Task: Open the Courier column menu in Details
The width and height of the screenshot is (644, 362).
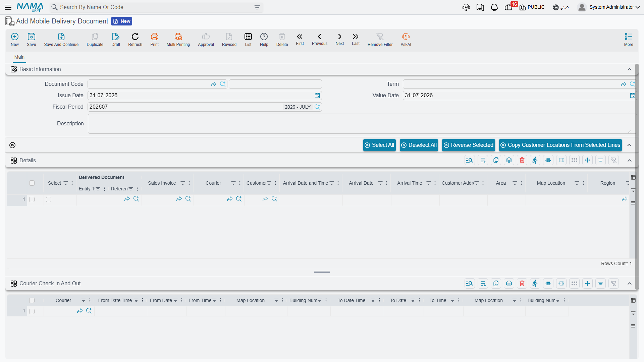Action: 240,183
